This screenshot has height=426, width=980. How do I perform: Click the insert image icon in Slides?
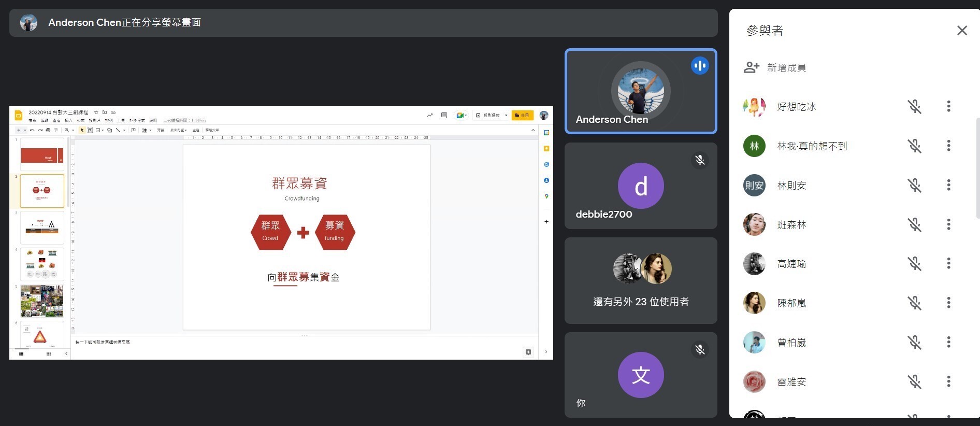[98, 130]
